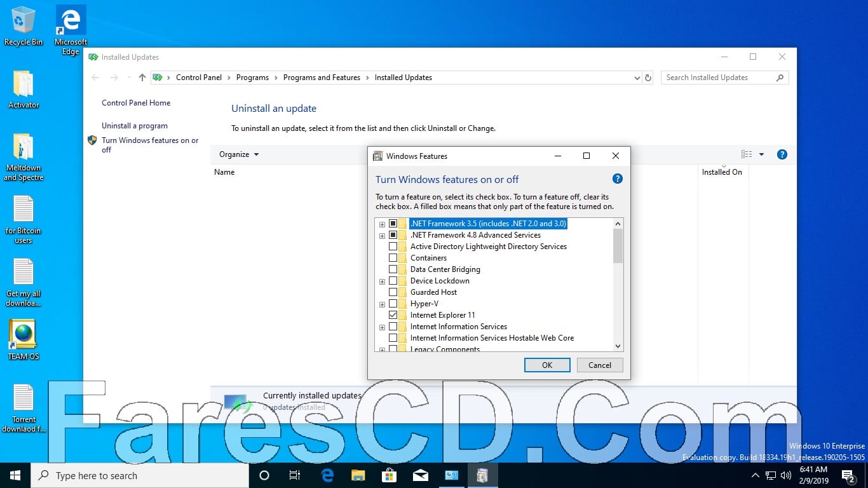Enable IIS Hostable Web Core checkbox

pos(393,338)
